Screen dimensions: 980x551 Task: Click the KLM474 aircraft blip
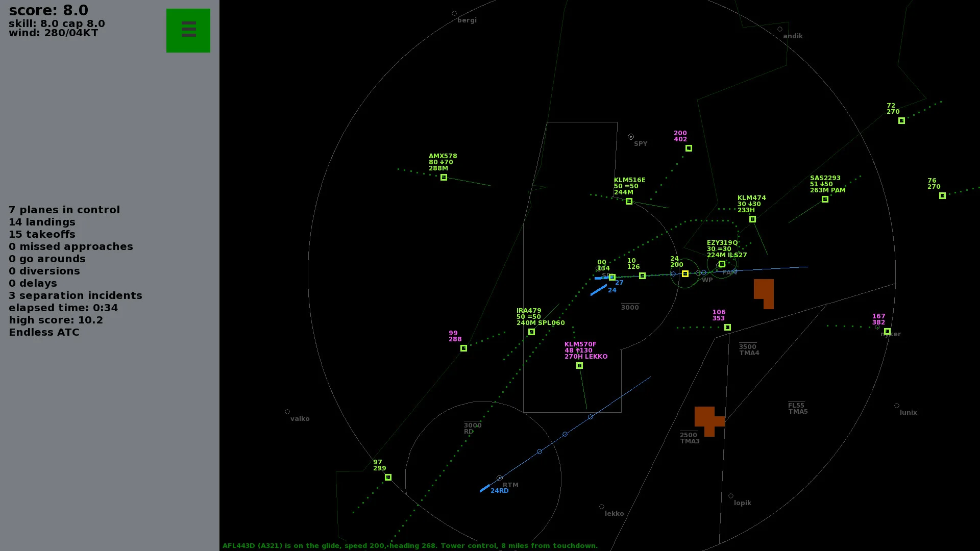pos(752,219)
